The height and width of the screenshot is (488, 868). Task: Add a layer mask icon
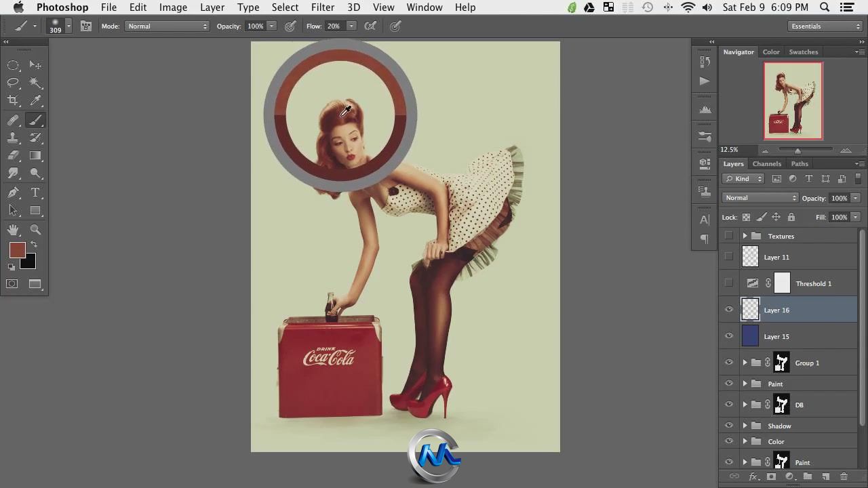(x=771, y=476)
